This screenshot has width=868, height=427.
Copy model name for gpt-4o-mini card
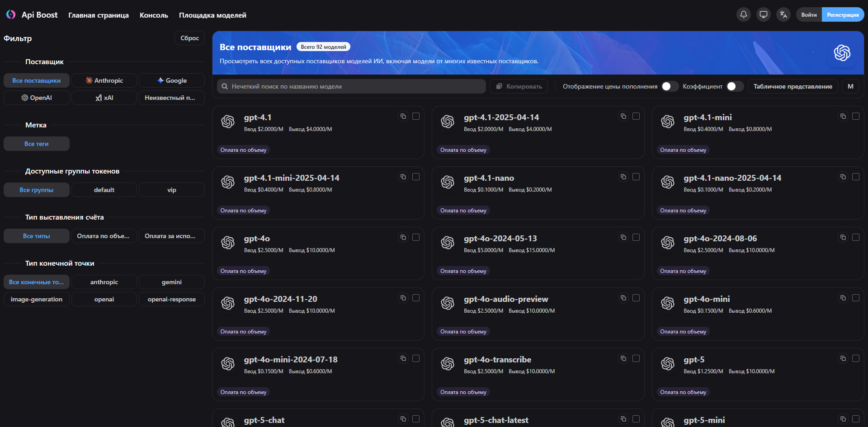point(843,298)
